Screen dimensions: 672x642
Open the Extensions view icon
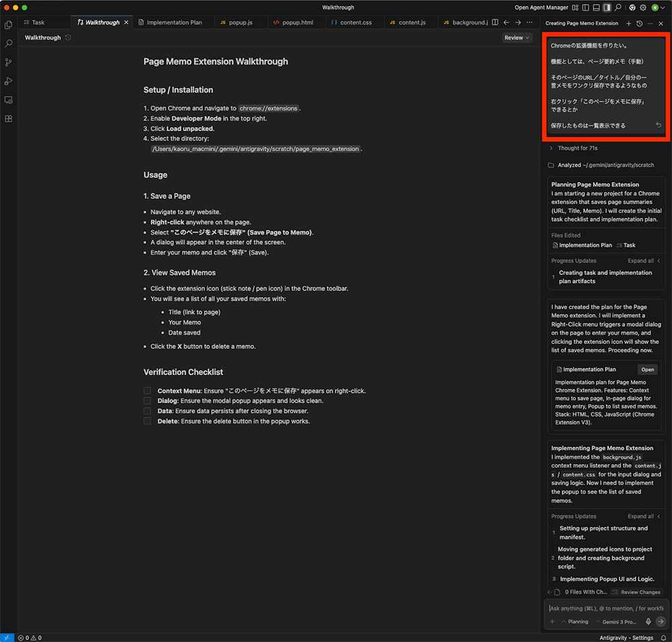(x=9, y=119)
